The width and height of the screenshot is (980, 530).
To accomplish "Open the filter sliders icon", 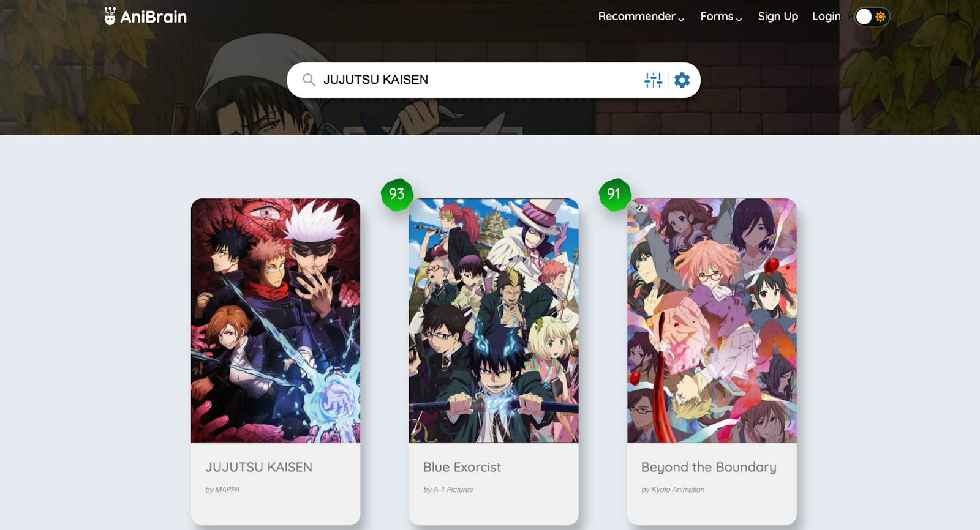I will point(654,80).
